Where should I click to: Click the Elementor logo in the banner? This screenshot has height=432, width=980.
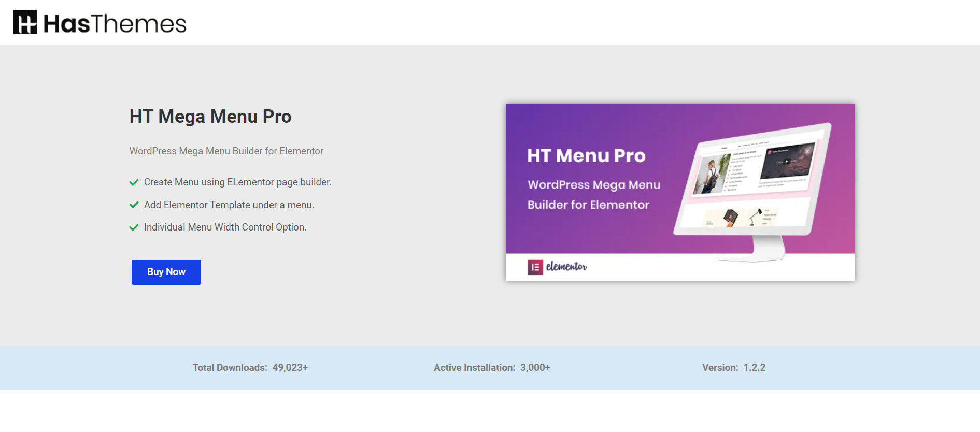point(557,267)
